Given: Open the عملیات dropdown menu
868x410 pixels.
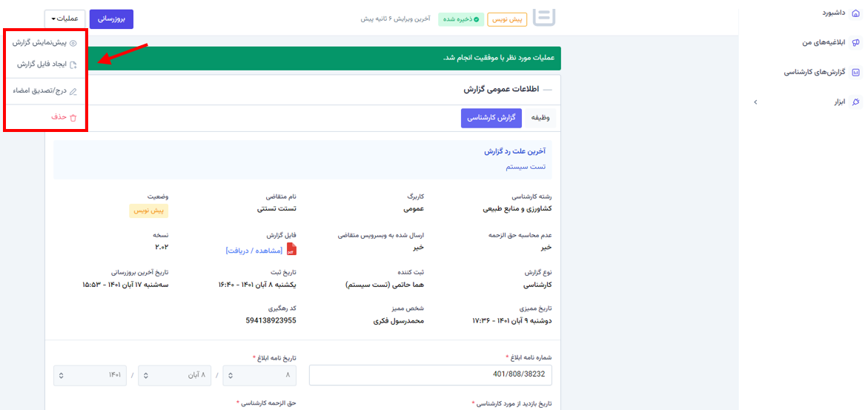Looking at the screenshot, I should pyautogui.click(x=64, y=19).
